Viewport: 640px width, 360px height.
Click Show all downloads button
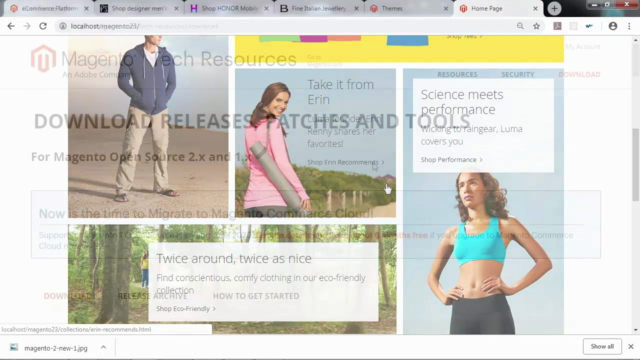coord(602,347)
